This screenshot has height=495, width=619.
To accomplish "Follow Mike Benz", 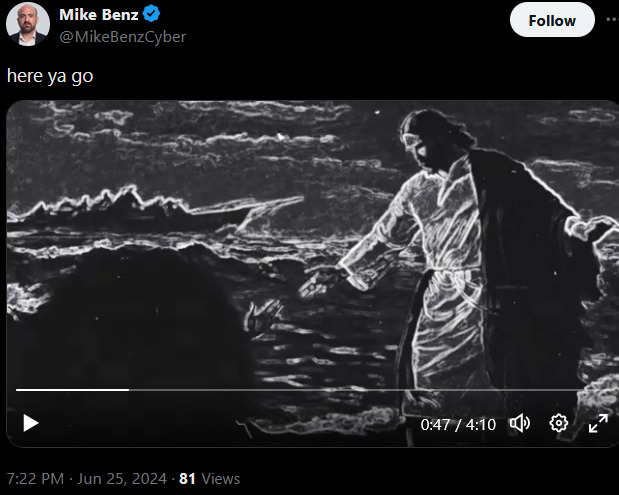I will [x=552, y=20].
